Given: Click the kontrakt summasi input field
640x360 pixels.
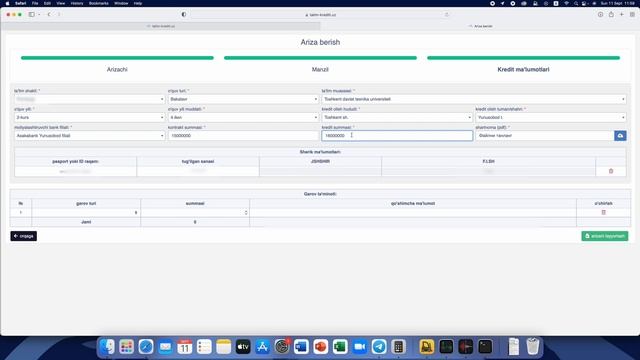Looking at the screenshot, I should 243,136.
